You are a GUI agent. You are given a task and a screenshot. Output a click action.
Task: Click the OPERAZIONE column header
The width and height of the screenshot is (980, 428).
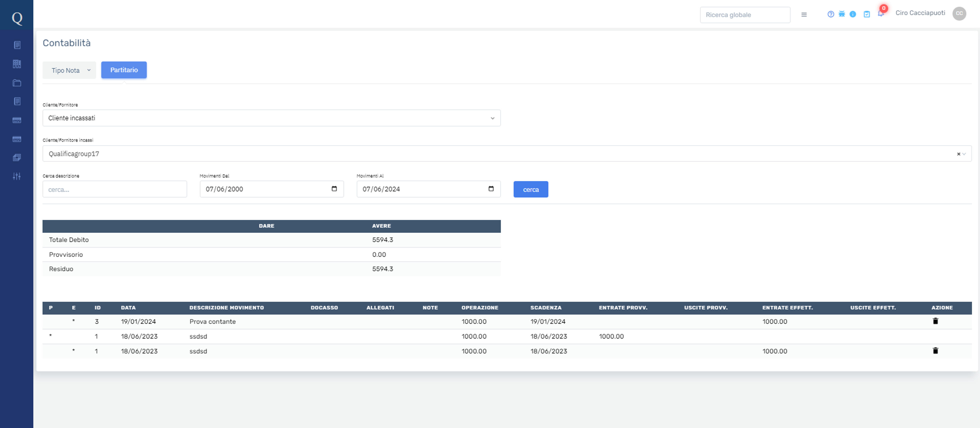pos(480,308)
